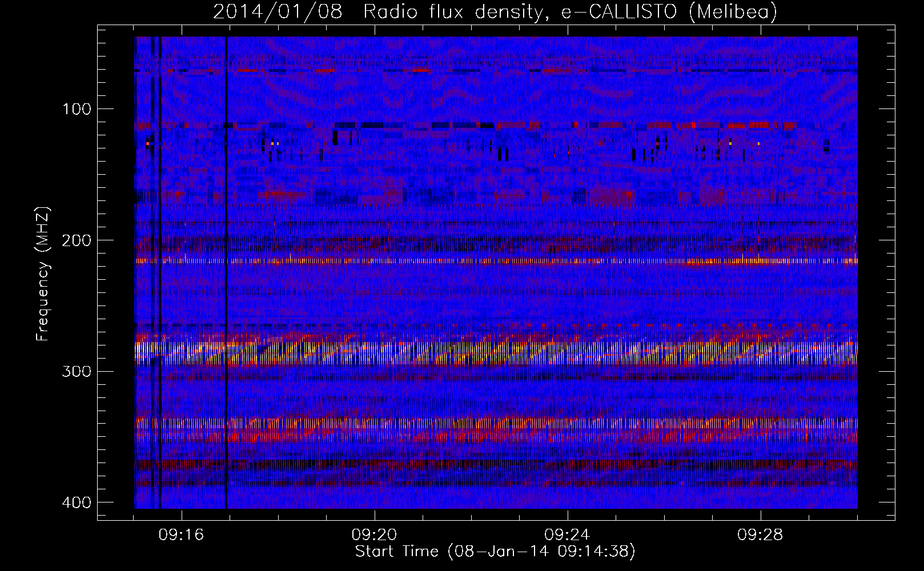The image size is (924, 571).
Task: Click the '100' frequency tick label
Action: [76, 109]
